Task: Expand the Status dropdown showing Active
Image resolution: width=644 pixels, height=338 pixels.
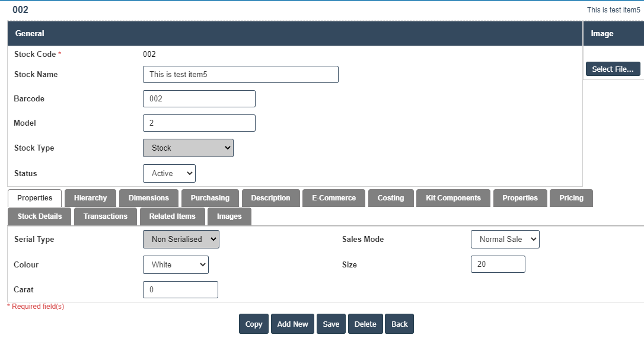Action: [x=169, y=174]
